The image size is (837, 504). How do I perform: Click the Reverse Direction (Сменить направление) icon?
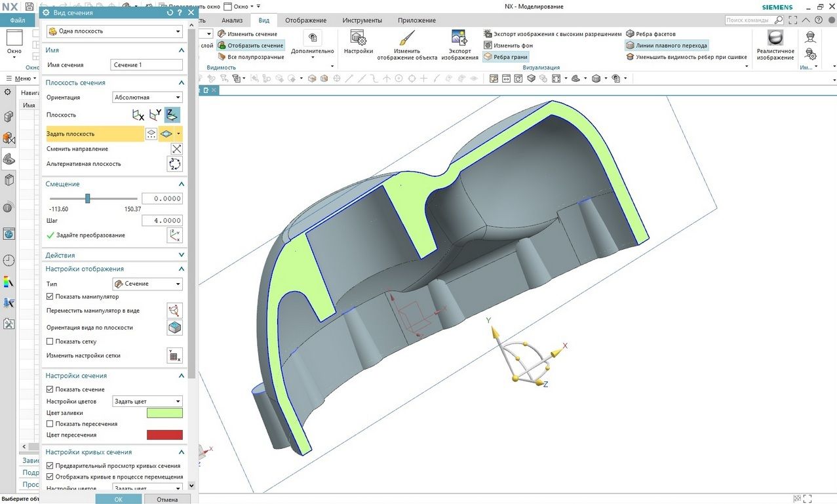(x=175, y=149)
